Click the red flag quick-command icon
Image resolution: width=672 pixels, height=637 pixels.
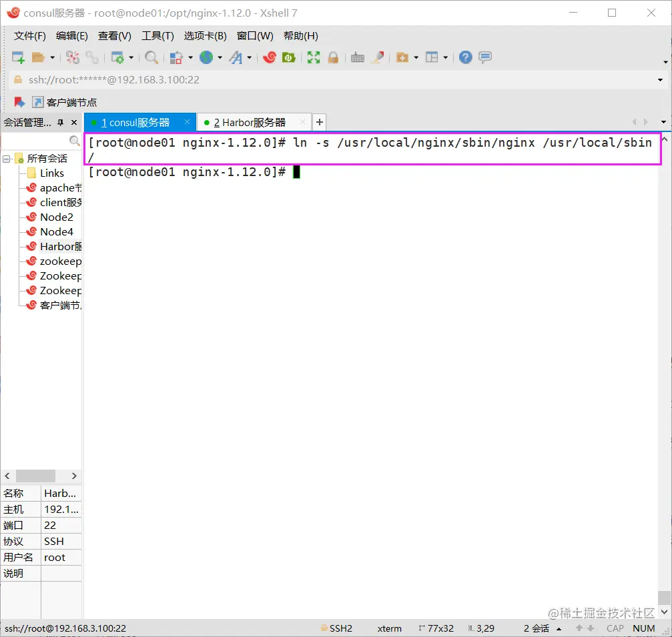click(x=19, y=102)
